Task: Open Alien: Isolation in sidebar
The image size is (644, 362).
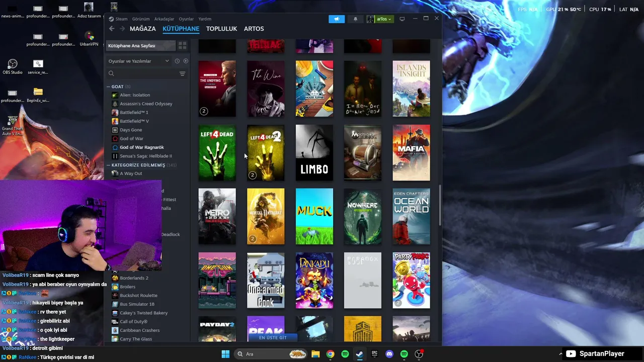Action: tap(135, 95)
